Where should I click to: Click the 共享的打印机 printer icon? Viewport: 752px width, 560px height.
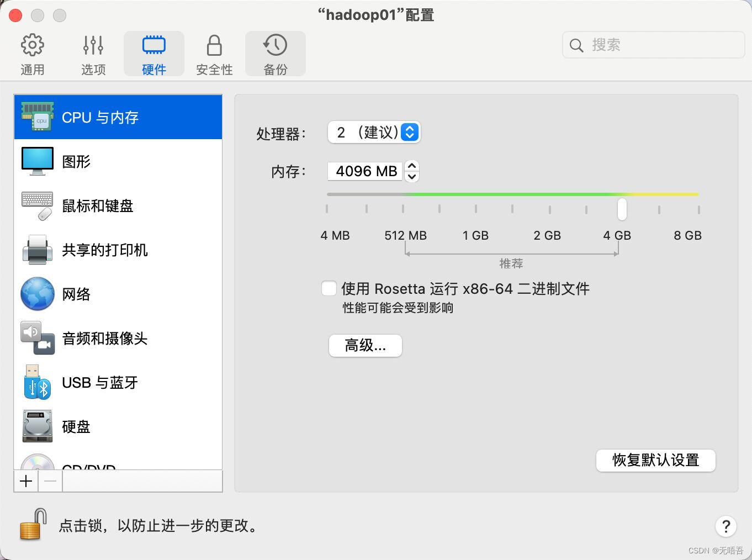click(37, 250)
